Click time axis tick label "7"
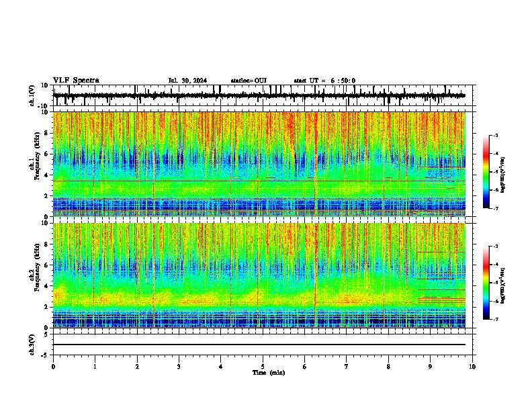532x411 pixels. 347,367
